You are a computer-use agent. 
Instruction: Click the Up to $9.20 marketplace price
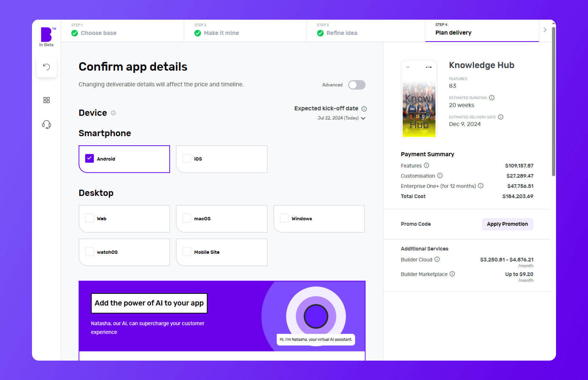tap(519, 274)
